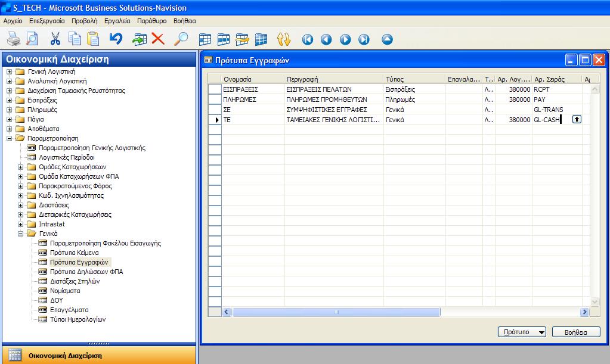The height and width of the screenshot is (364, 610).
Task: Click the Show All grid icon
Action: pos(261,39)
